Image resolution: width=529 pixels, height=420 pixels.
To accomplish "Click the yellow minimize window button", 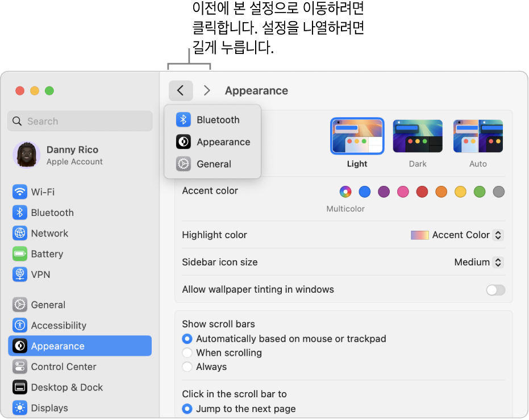I will point(35,91).
